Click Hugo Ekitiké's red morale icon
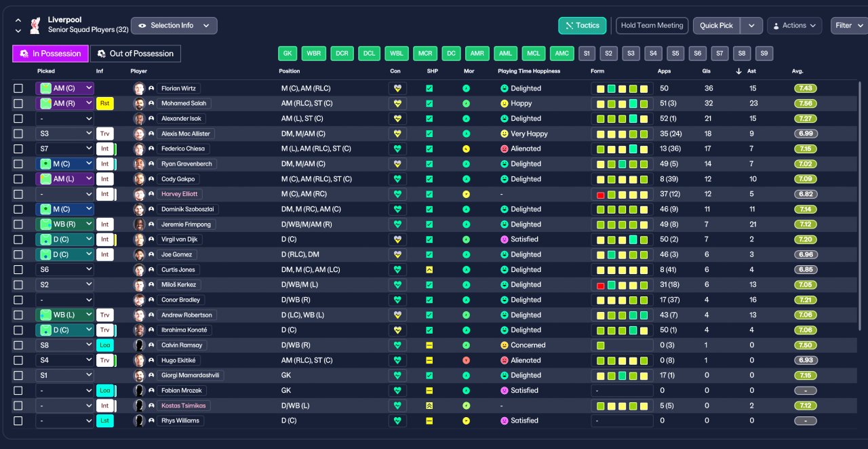 (x=466, y=360)
